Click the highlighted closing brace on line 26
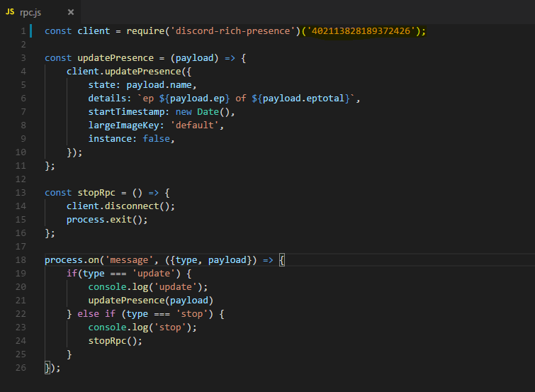Screen dimensions: 535x392 coord(47,368)
